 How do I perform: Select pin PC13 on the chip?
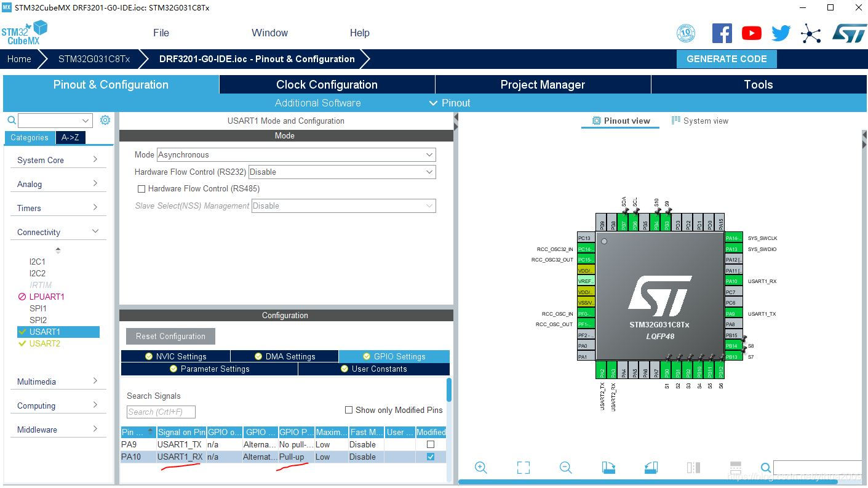tap(586, 238)
